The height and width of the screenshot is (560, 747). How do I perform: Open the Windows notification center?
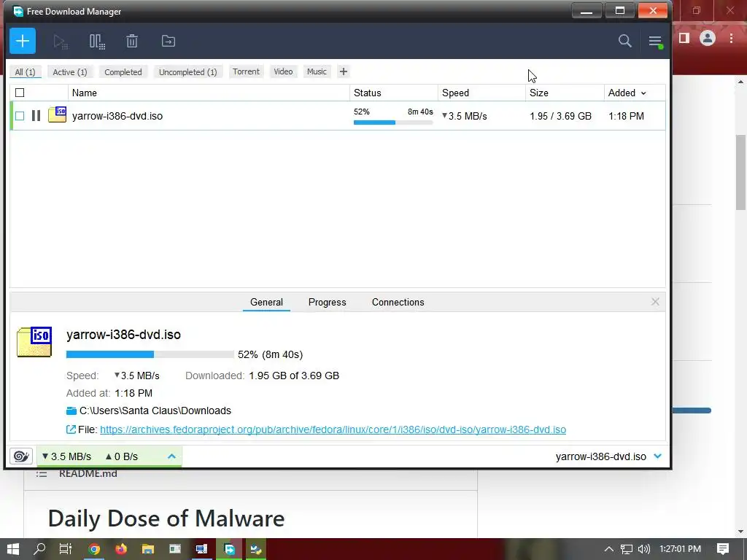[723, 549]
